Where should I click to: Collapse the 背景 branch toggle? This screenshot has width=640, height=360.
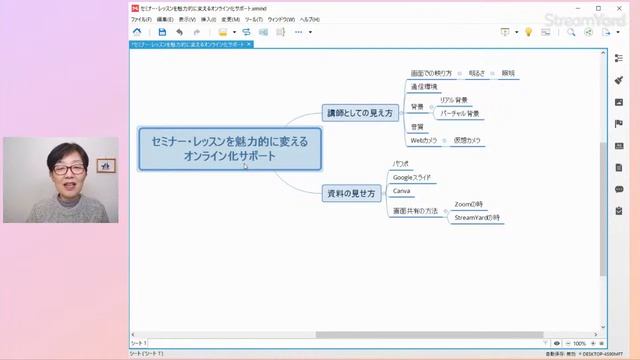(x=431, y=107)
